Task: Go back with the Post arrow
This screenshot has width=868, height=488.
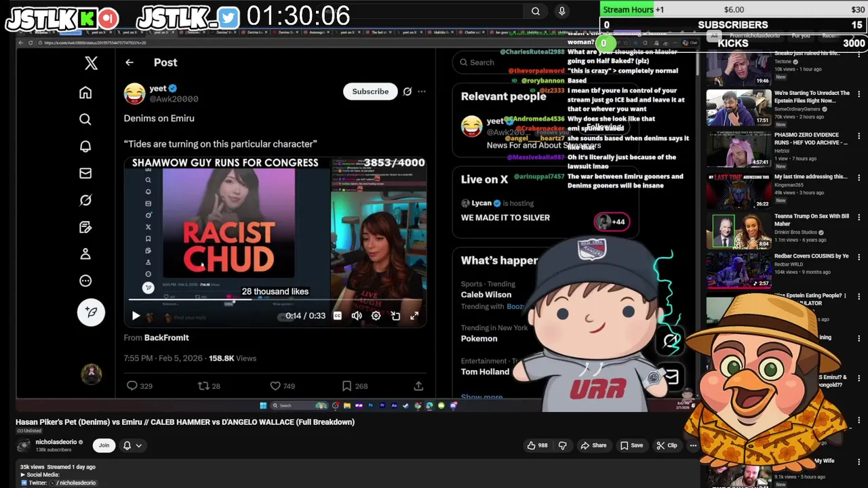Action: pos(130,62)
